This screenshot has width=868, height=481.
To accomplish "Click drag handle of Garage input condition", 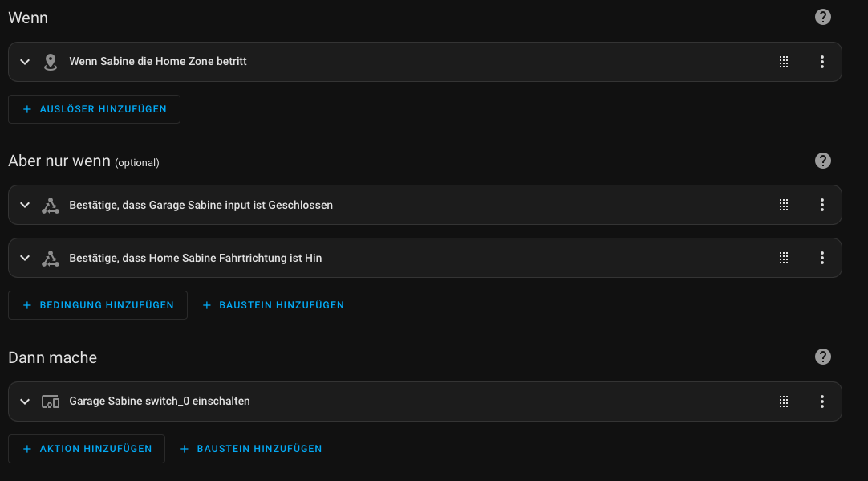I will pos(784,205).
